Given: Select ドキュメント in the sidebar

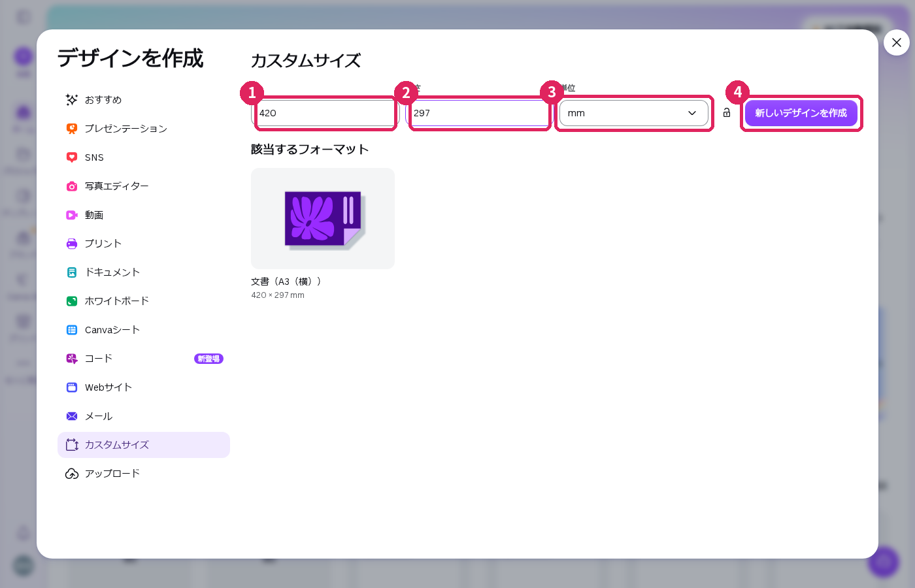Looking at the screenshot, I should [144, 272].
